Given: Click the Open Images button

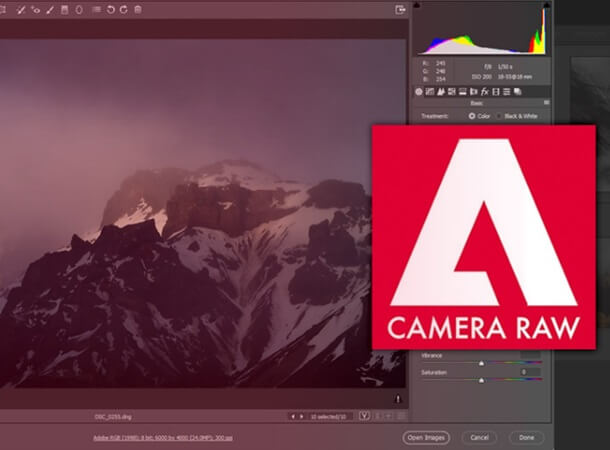Looking at the screenshot, I should 426,438.
